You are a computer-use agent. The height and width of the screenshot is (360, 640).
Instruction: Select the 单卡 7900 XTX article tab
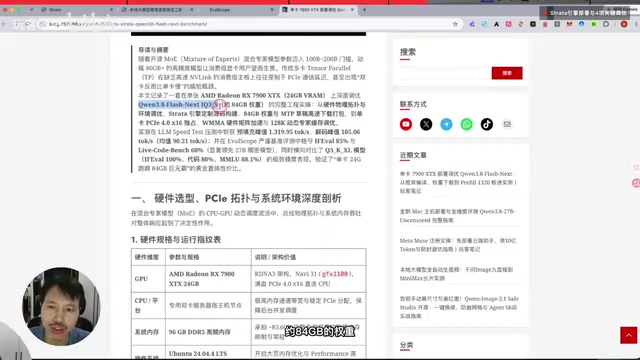coord(318,9)
